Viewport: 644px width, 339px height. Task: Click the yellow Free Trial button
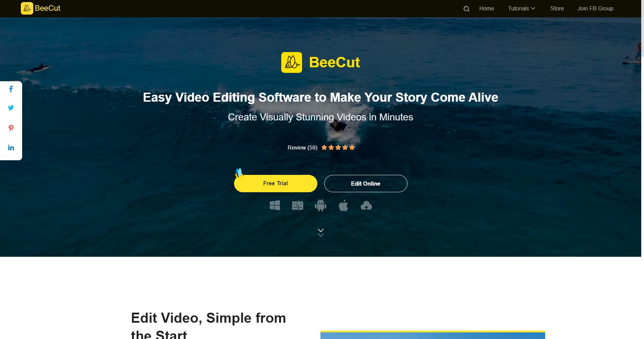click(276, 184)
